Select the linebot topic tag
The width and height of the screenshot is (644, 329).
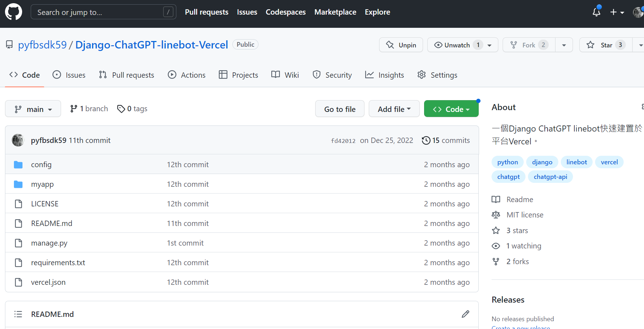point(577,162)
